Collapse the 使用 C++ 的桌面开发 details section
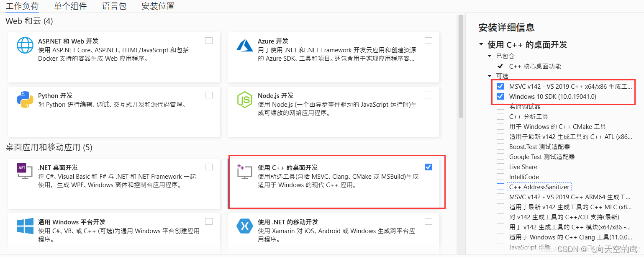This screenshot has width=644, height=257. click(x=481, y=44)
